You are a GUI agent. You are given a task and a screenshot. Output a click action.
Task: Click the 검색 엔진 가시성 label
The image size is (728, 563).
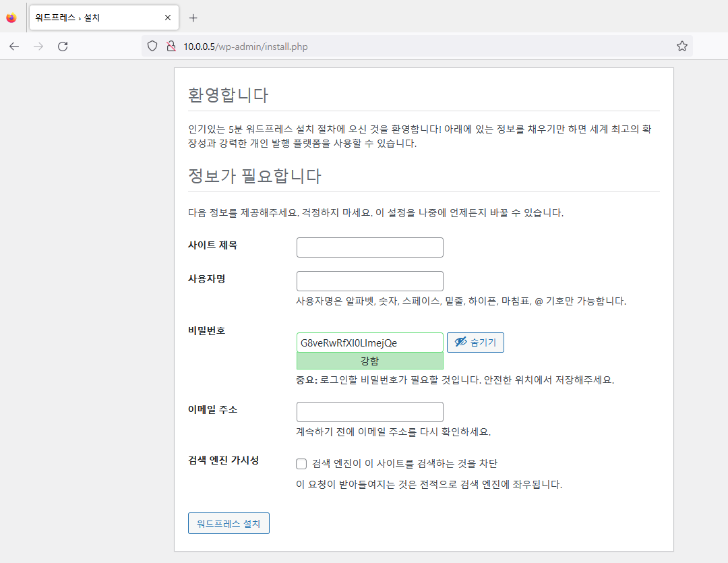(x=223, y=461)
